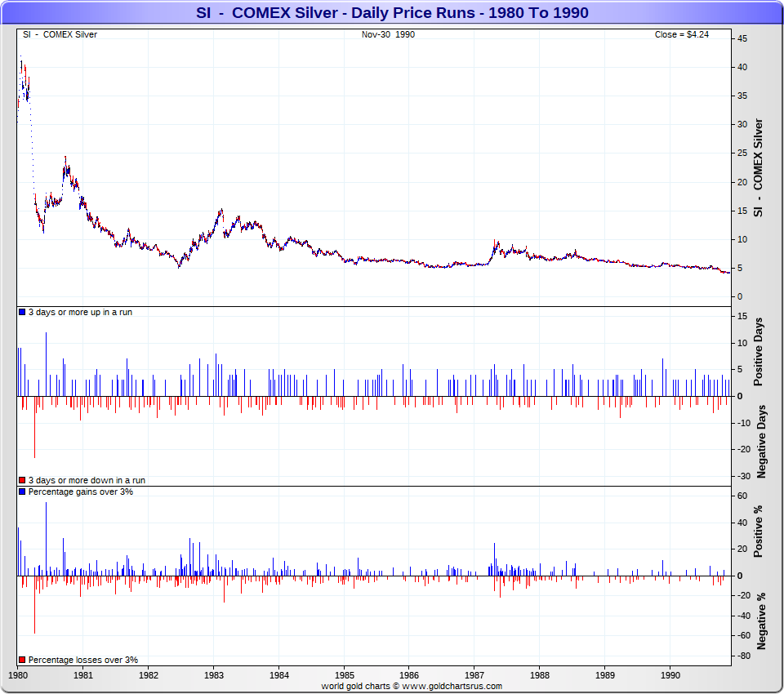
Task: Select the 1990 year marker on the x-axis
Action: (670, 676)
